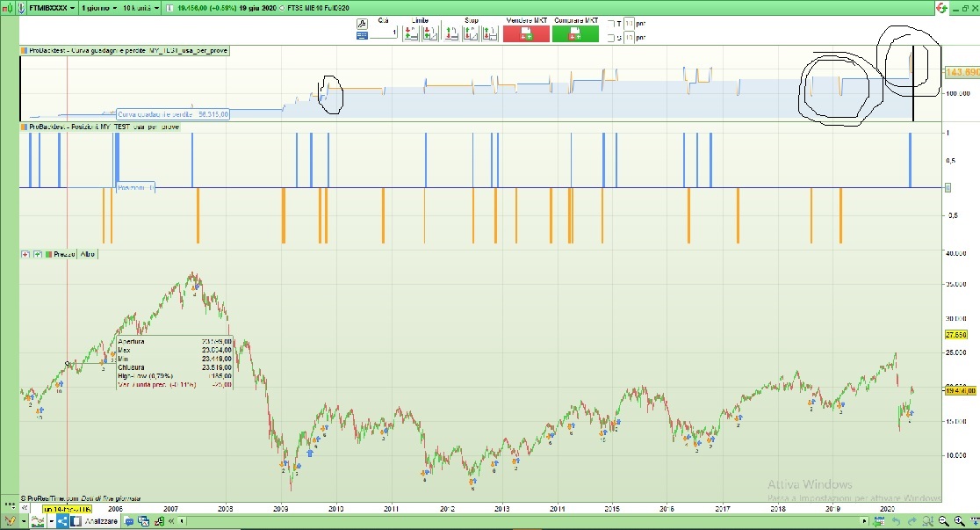This screenshot has width=980, height=530.
Task: Click the first Stop order icon
Action: click(450, 33)
